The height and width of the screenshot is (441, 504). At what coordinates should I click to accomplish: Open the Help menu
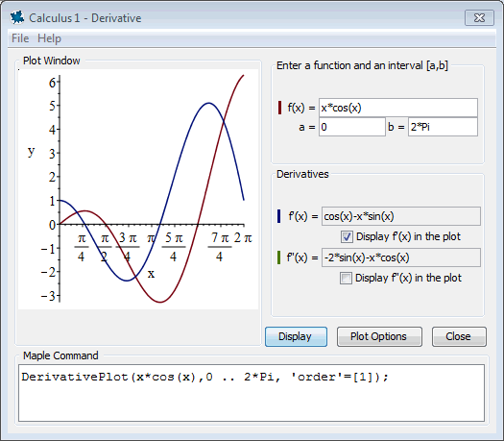coord(49,38)
